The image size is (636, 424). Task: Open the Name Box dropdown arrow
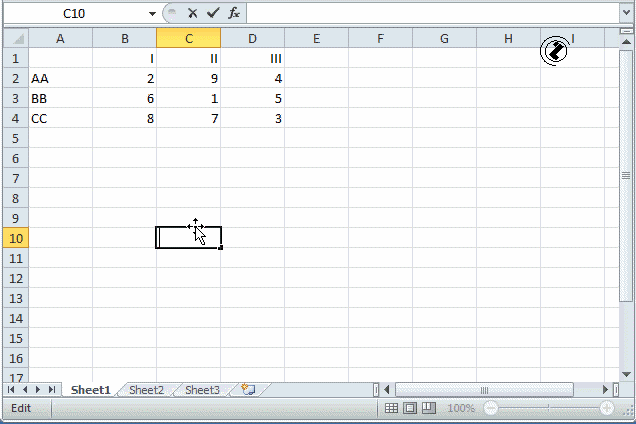152,13
